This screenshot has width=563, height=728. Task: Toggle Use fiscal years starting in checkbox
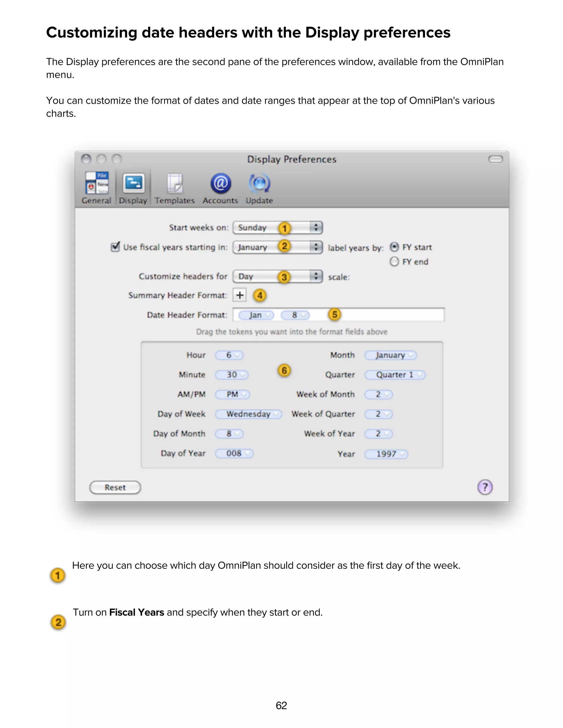coord(115,247)
